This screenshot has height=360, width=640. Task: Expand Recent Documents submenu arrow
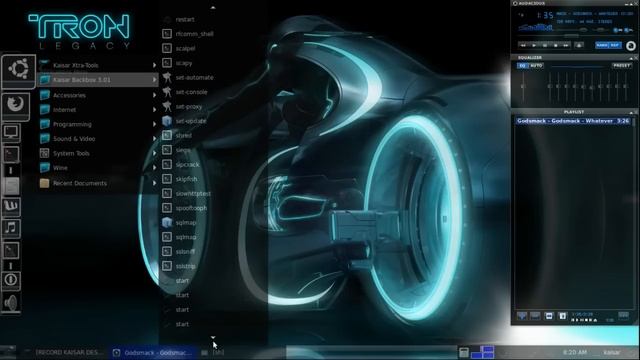pyautogui.click(x=154, y=183)
